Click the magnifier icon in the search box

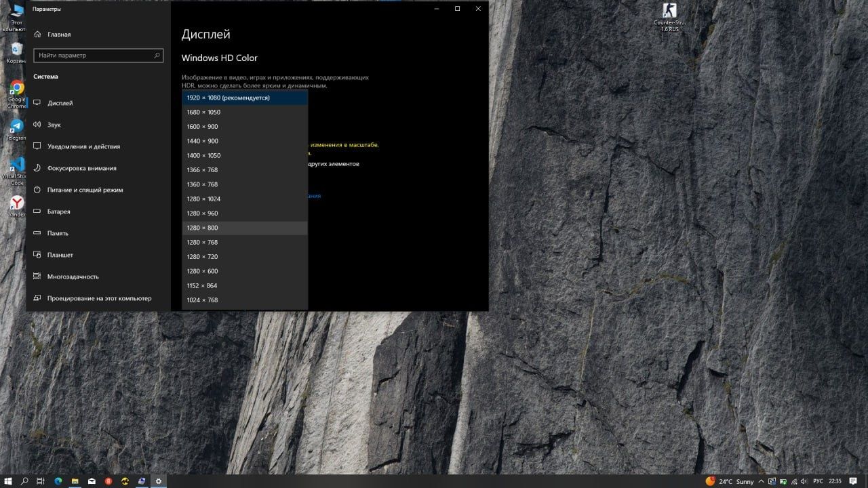point(157,56)
